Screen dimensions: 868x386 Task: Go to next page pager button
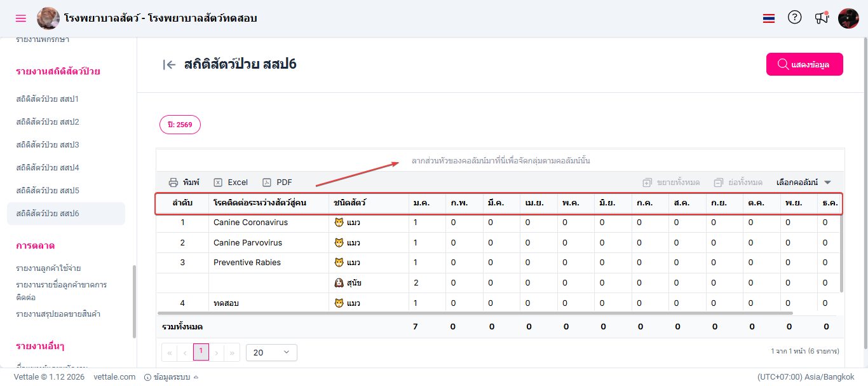pyautogui.click(x=217, y=352)
